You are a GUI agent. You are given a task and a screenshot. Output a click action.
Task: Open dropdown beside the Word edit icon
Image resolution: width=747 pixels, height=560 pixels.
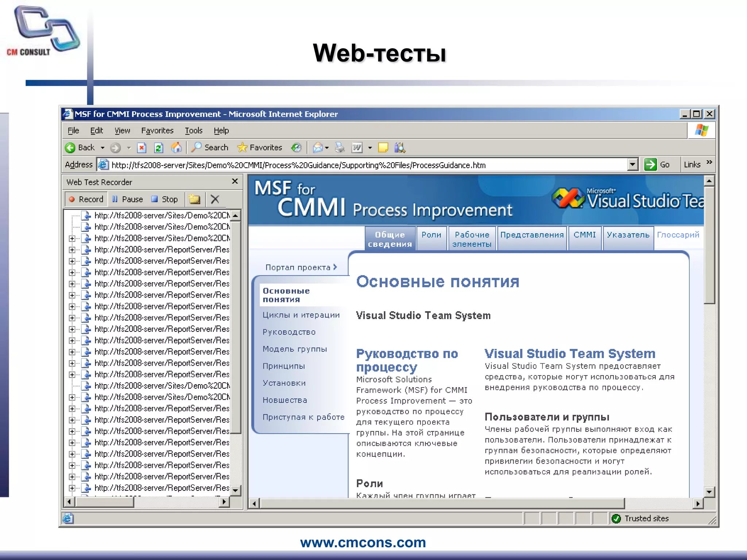[370, 148]
